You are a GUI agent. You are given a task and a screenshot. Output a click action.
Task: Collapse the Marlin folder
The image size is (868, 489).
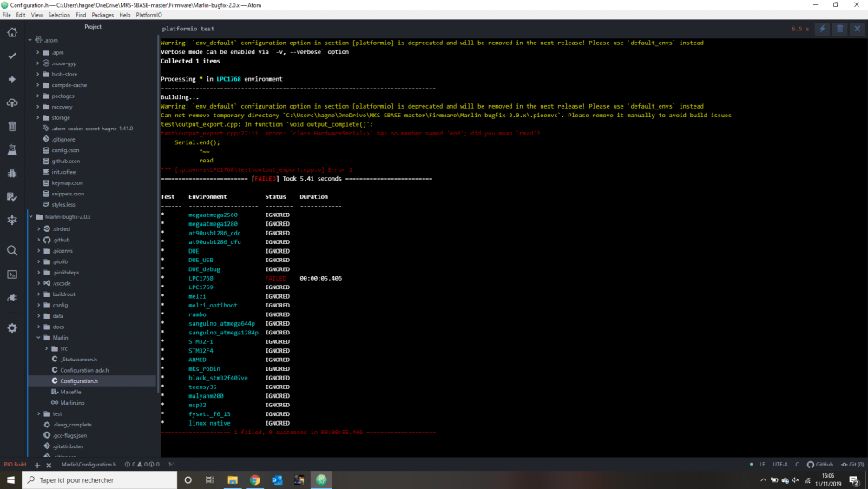click(39, 338)
